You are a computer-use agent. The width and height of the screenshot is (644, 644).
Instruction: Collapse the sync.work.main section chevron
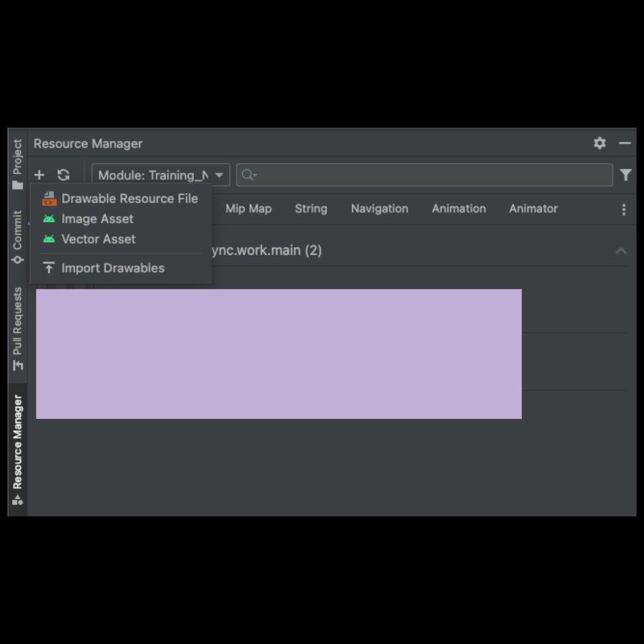[x=621, y=250]
